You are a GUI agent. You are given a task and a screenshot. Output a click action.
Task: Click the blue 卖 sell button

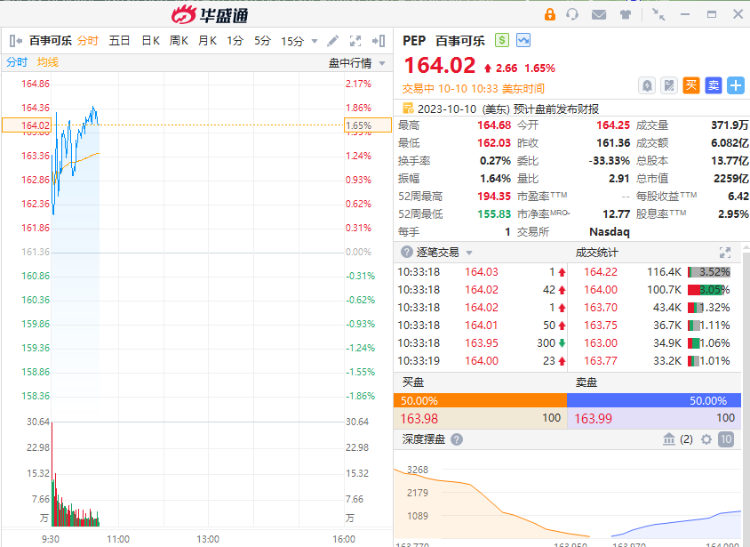713,85
